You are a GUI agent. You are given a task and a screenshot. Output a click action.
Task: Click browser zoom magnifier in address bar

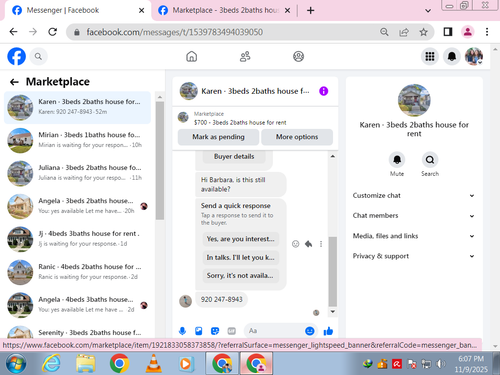click(384, 32)
